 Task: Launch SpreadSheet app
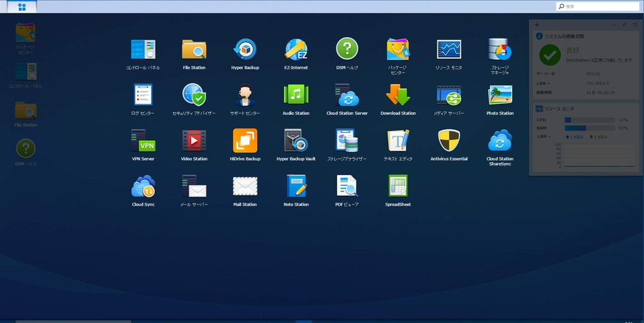(398, 186)
